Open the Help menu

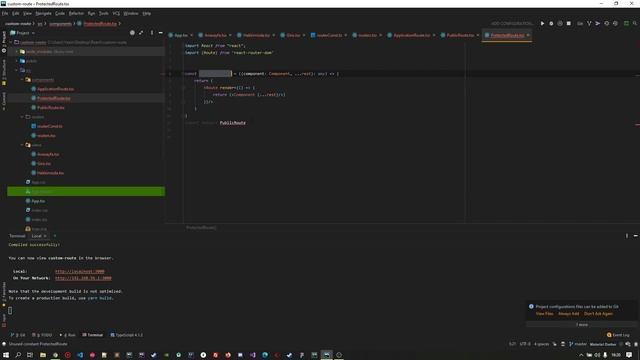(147, 13)
